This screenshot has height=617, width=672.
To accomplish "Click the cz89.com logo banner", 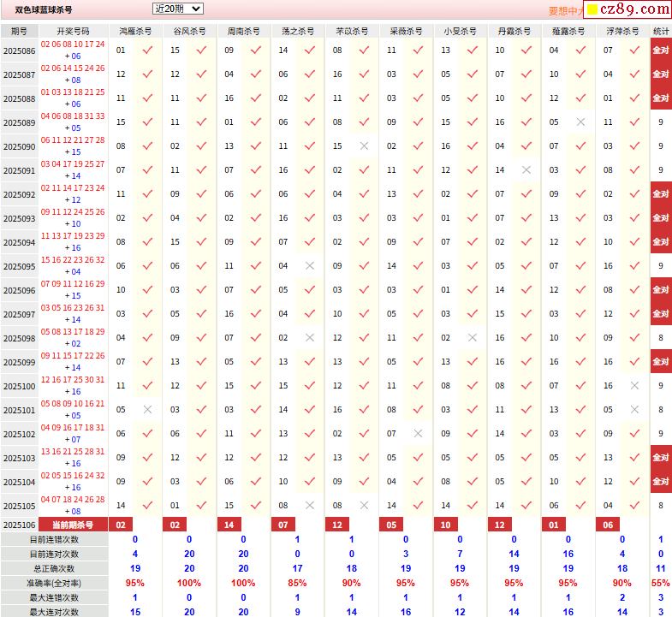I will click(627, 9).
